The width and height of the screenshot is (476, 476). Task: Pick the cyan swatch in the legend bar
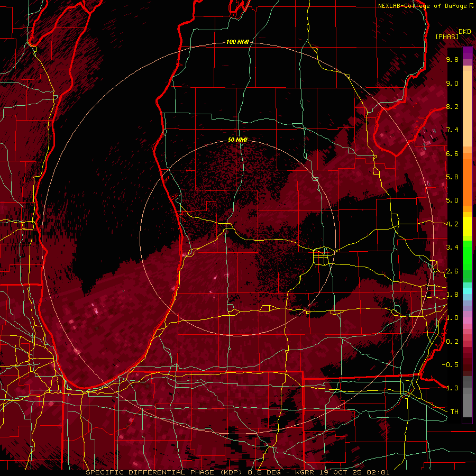(x=467, y=291)
